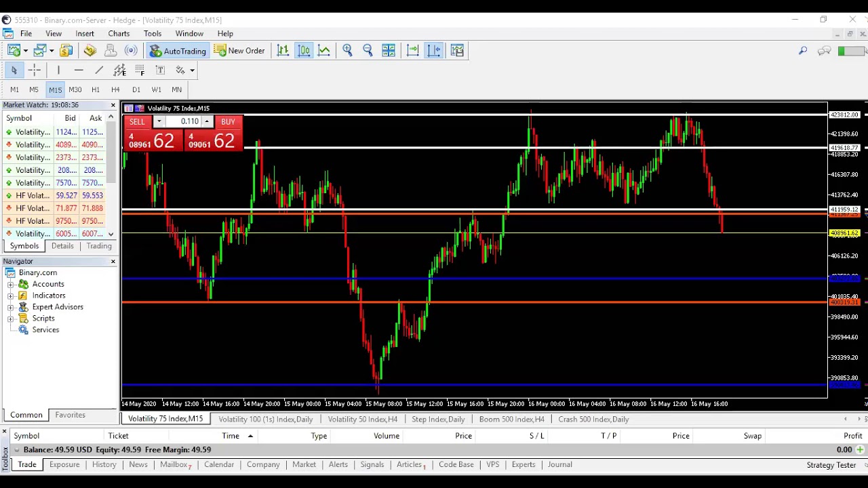This screenshot has width=868, height=488.
Task: Decrease the one-click trade volume
Action: click(159, 121)
